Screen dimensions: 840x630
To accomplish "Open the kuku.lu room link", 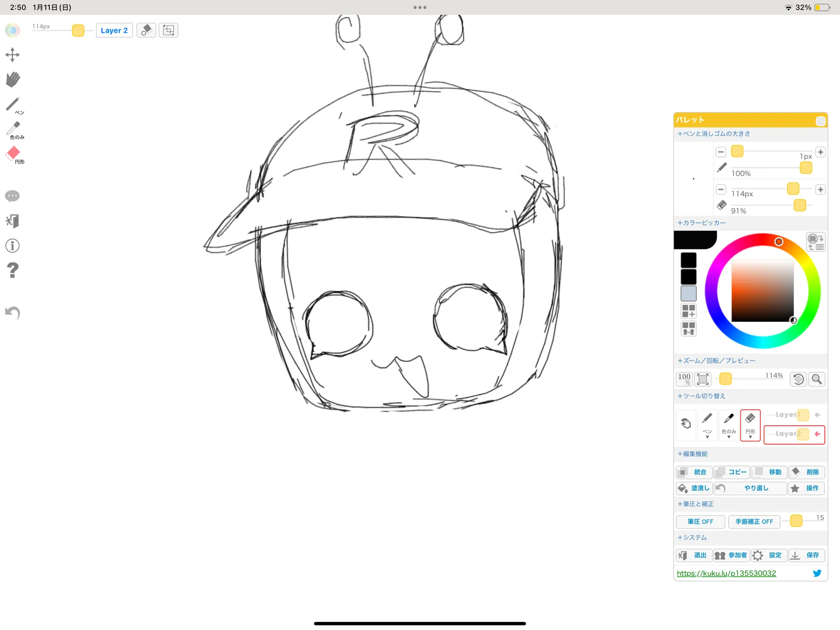I will 726,573.
